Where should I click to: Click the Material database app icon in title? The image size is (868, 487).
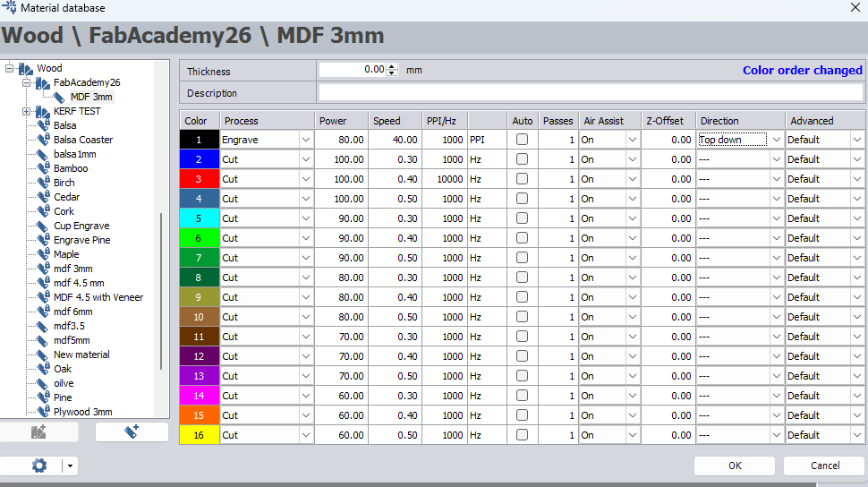coord(10,7)
